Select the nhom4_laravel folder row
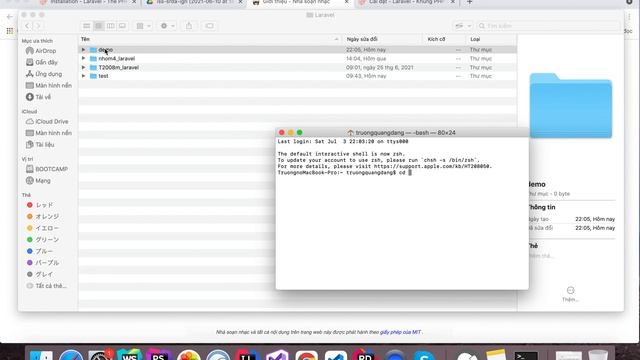The height and width of the screenshot is (360, 640). [298, 58]
